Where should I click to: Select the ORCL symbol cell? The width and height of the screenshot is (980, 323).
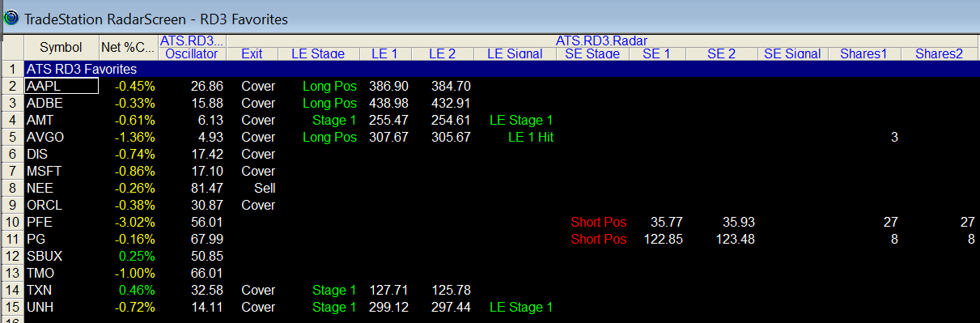(x=62, y=205)
